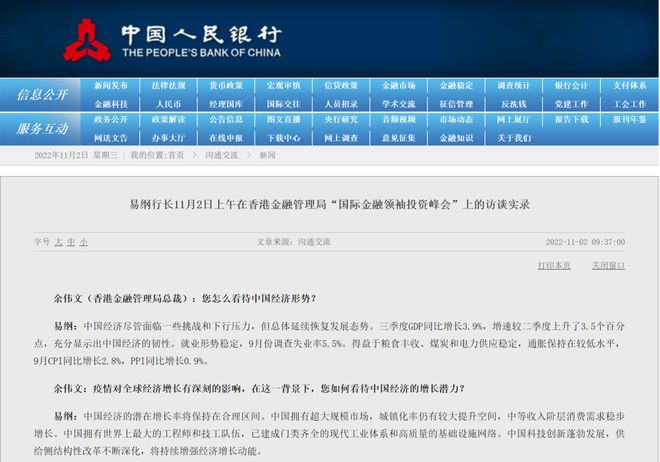Set font size to 小
The height and width of the screenshot is (462, 660).
tap(84, 242)
